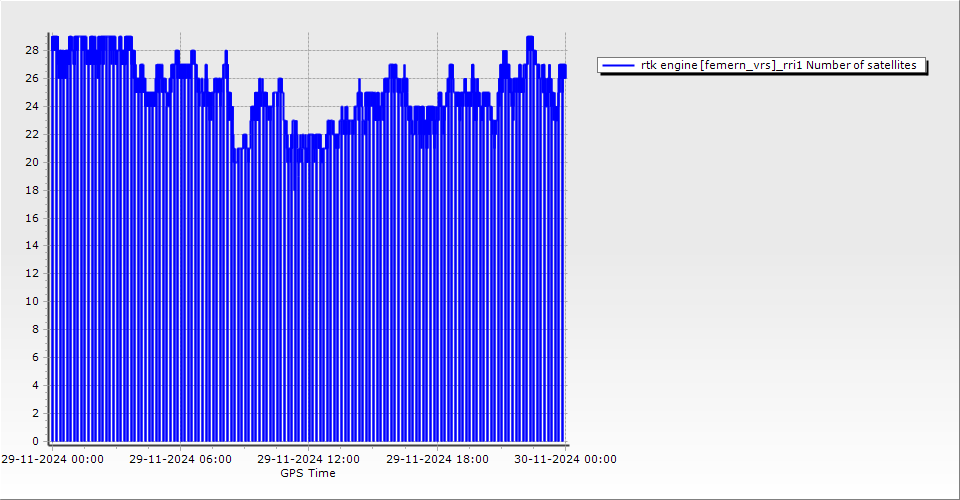Screen dimensions: 960x500
Task: Click the y-axis tick label 2
Action: [x=35, y=413]
